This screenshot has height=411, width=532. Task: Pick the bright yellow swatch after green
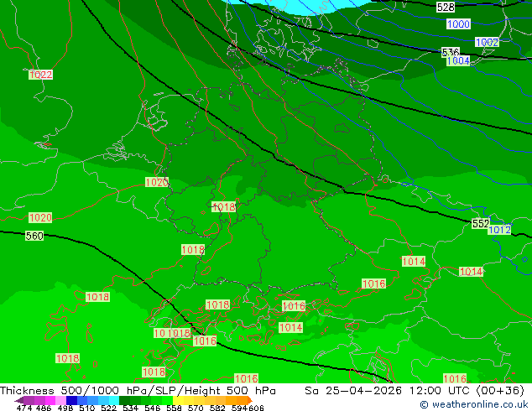point(178,400)
